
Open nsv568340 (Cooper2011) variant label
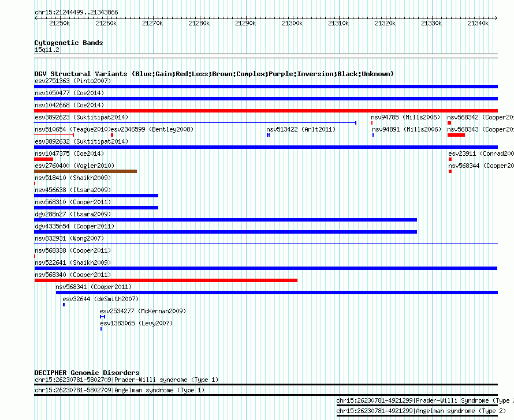[x=73, y=275]
